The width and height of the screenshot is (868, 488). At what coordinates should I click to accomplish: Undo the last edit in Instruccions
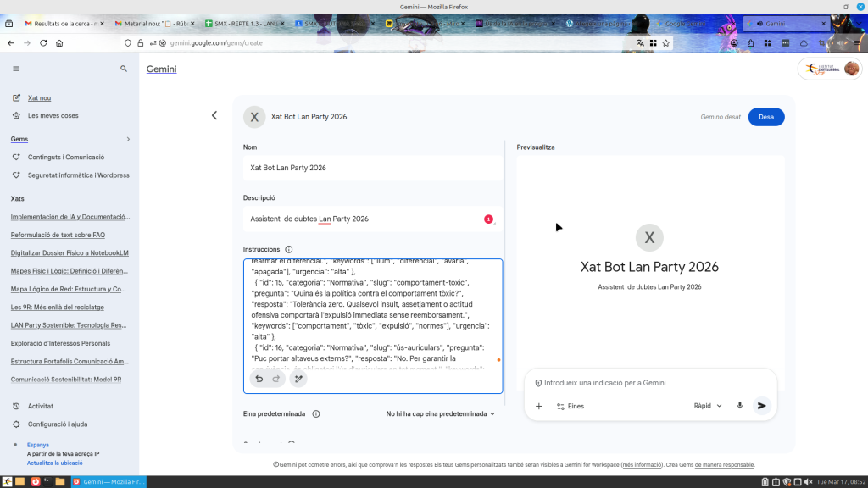(x=259, y=379)
